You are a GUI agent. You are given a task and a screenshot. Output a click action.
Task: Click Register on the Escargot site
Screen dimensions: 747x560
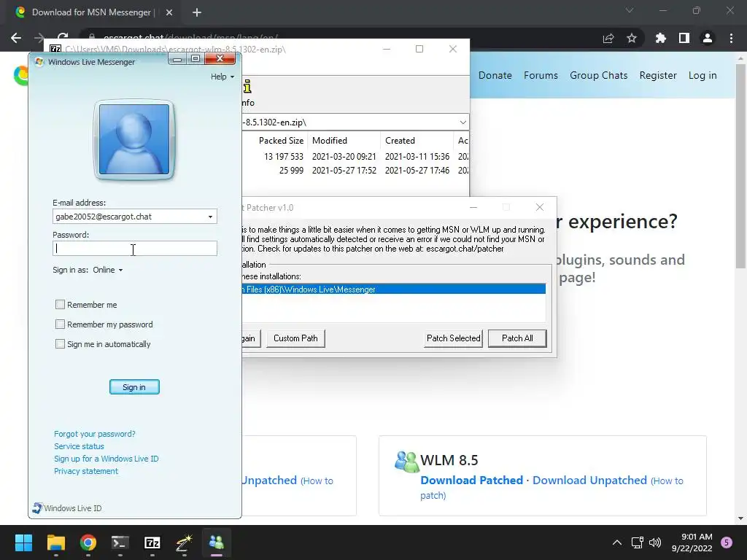(x=658, y=75)
